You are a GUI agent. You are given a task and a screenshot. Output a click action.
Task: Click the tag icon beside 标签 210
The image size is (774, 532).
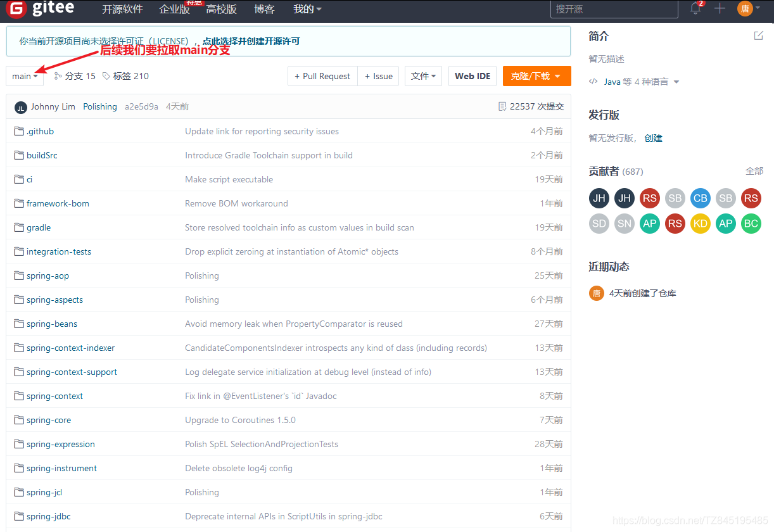point(106,76)
